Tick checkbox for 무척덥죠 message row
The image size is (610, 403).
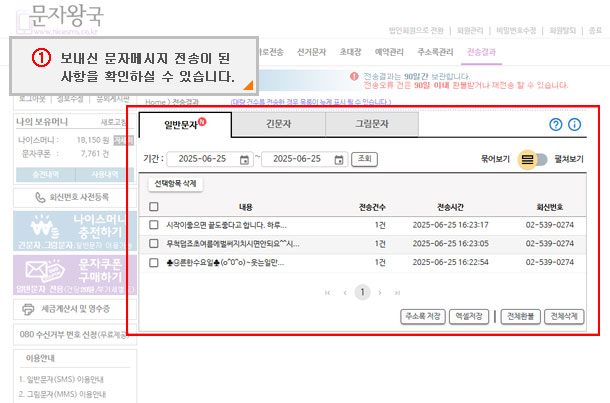[154, 245]
